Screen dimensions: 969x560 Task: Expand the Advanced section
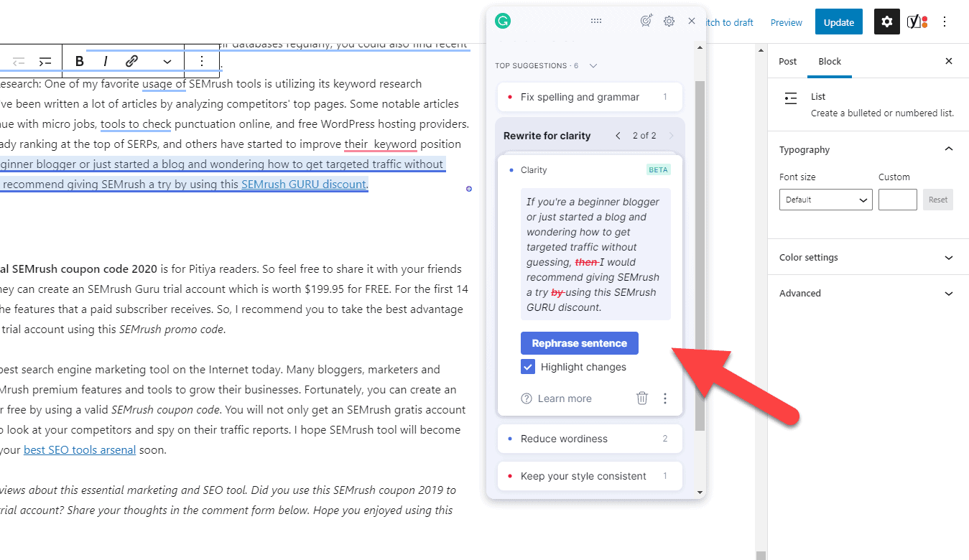868,293
